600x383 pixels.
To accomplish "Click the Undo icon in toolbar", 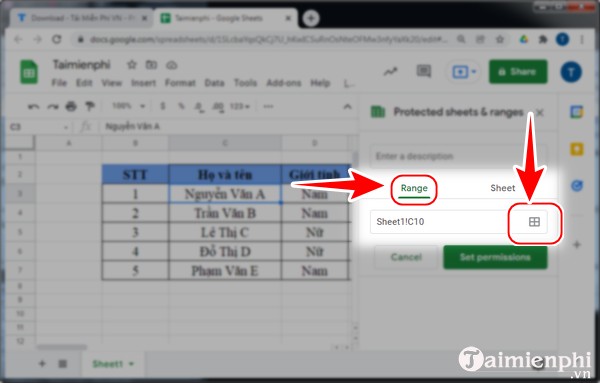I will 34,106.
